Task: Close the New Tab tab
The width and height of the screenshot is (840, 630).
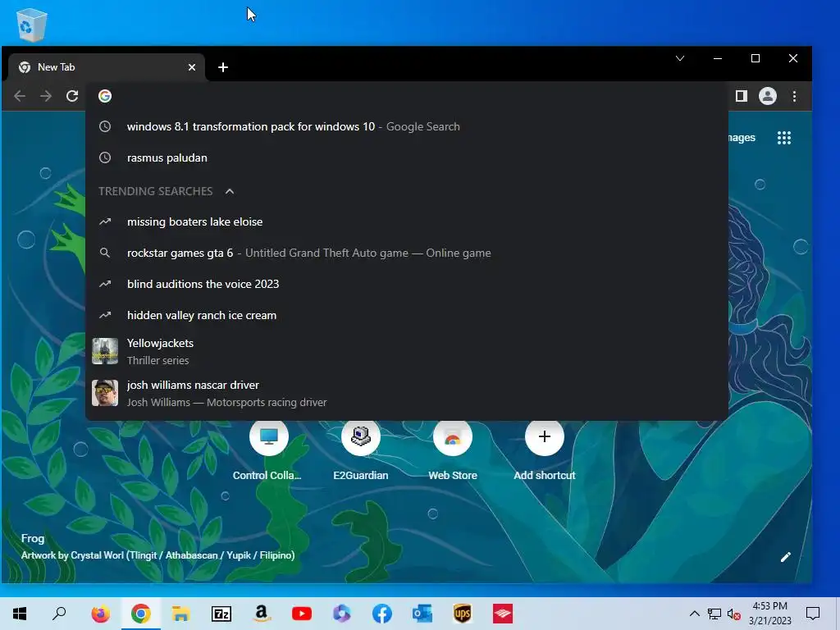Action: click(x=192, y=67)
